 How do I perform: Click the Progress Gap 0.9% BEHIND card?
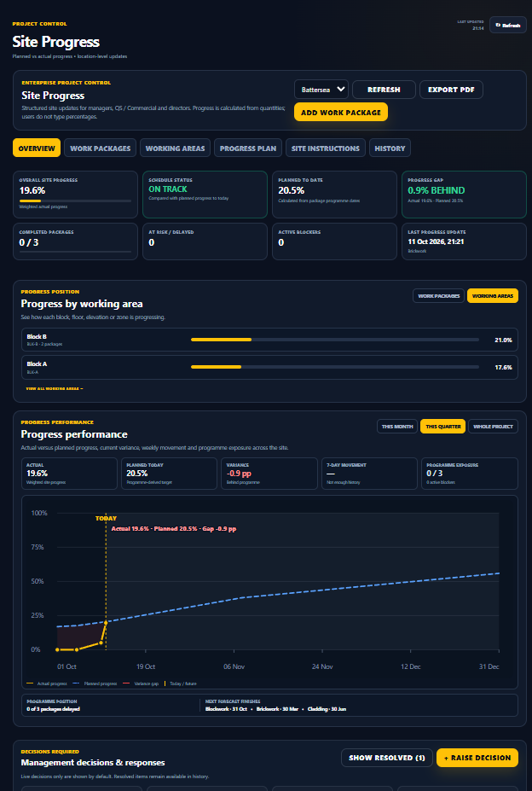[464, 195]
